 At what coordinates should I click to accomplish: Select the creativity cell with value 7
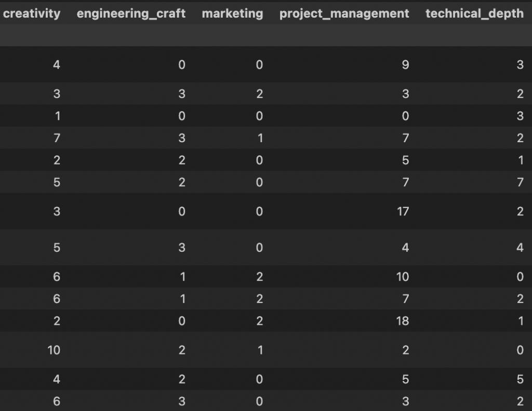coord(57,138)
